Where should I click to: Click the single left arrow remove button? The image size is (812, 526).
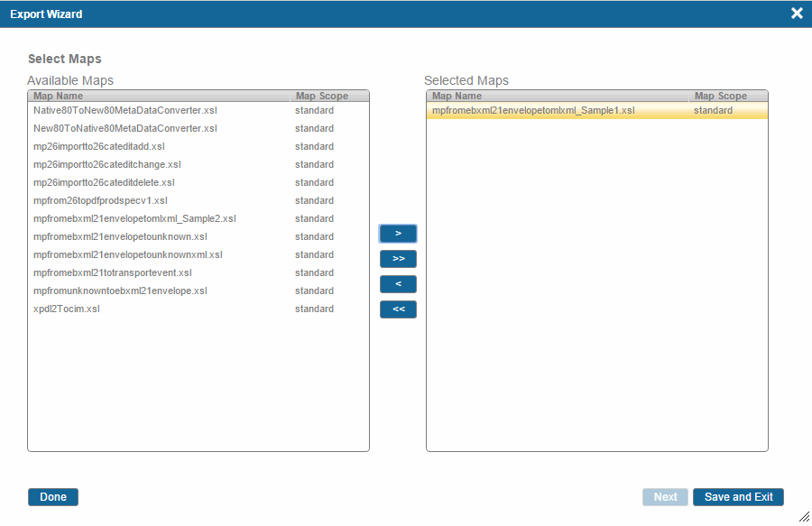coord(398,283)
